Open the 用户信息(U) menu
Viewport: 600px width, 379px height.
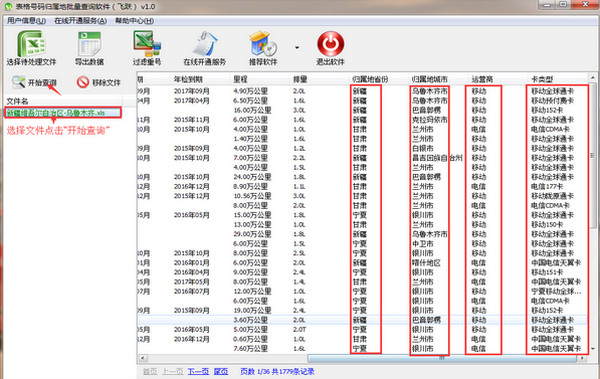pyautogui.click(x=26, y=21)
